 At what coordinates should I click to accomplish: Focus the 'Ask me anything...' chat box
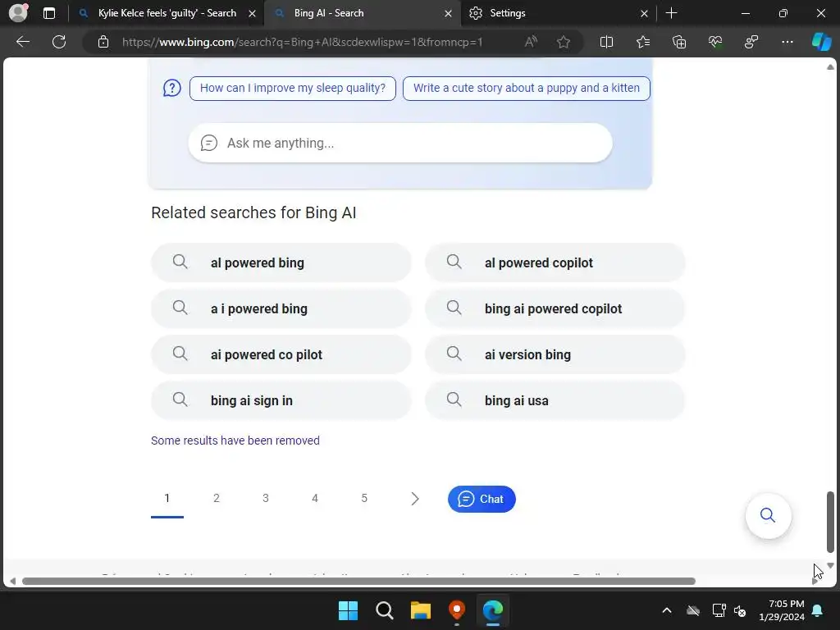[400, 143]
